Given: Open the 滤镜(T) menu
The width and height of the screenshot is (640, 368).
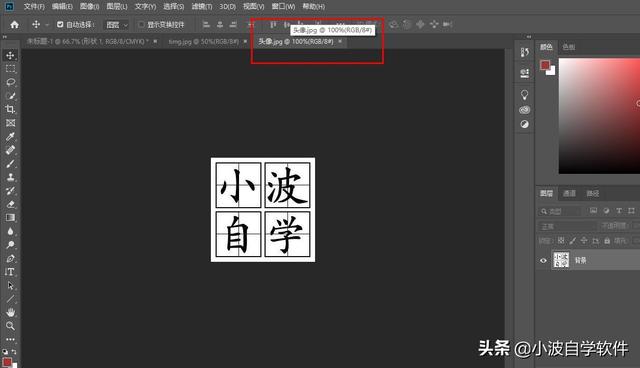Looking at the screenshot, I should 202,7.
